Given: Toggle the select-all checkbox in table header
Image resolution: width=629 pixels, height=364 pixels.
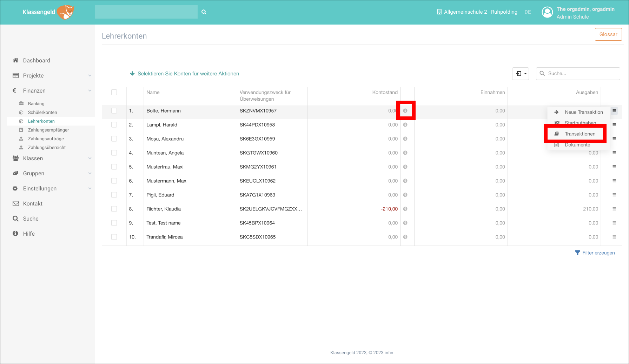Looking at the screenshot, I should [x=114, y=92].
